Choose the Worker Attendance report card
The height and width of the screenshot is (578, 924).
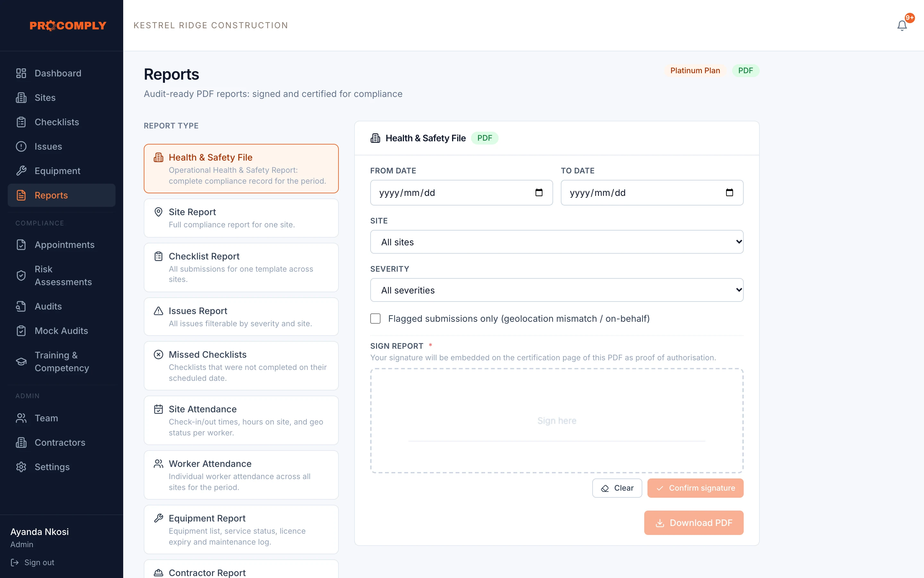241,475
